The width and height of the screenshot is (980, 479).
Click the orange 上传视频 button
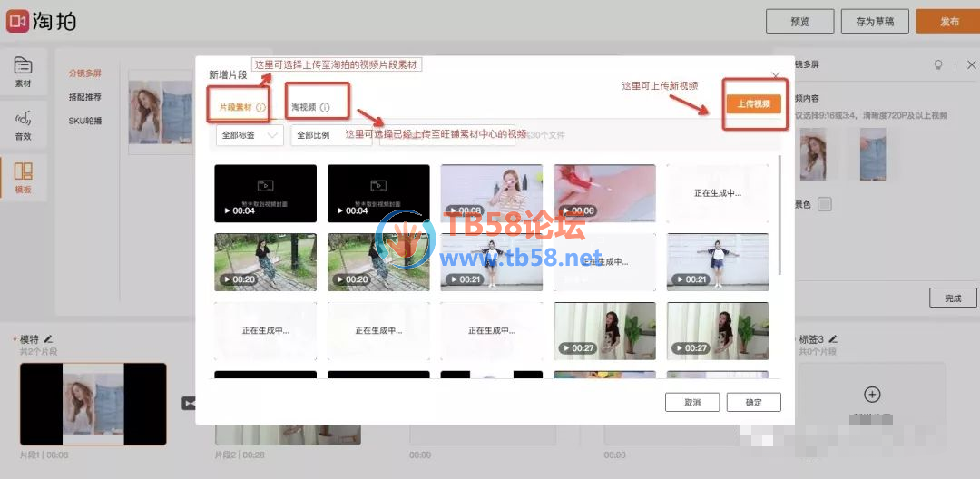[753, 104]
